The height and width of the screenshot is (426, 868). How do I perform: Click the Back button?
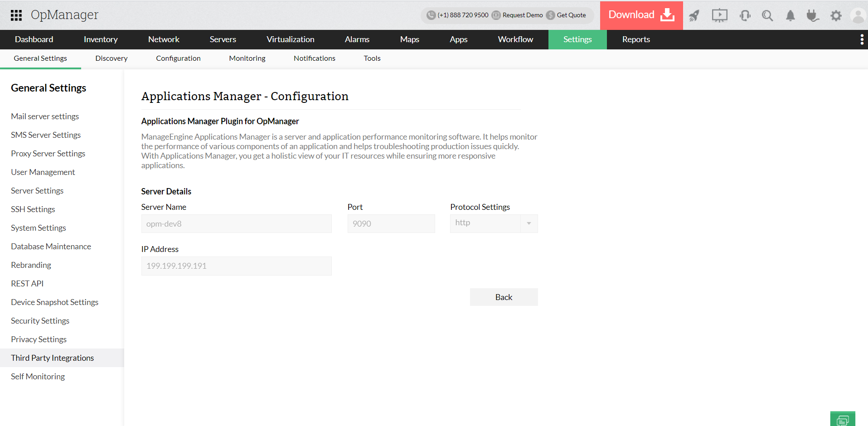coord(504,297)
